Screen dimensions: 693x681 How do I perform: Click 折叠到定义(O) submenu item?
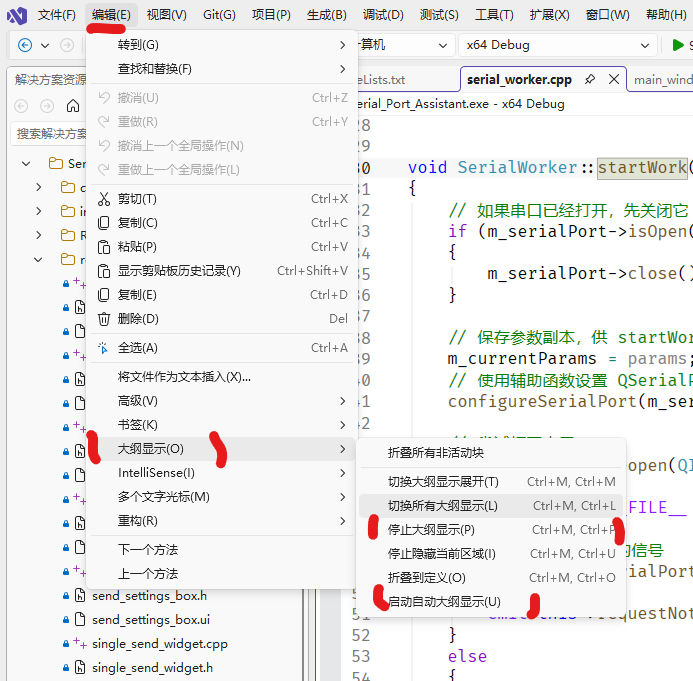pyautogui.click(x=491, y=578)
